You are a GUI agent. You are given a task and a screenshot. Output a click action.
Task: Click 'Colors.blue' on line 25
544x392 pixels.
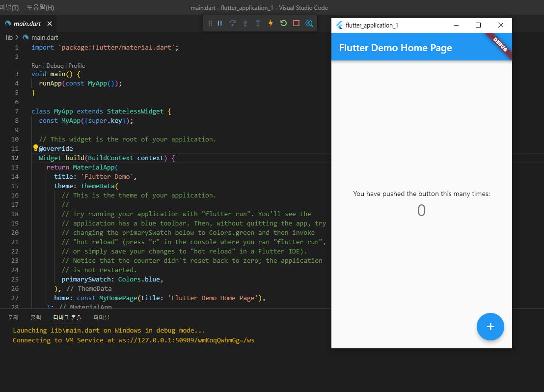[x=139, y=280]
